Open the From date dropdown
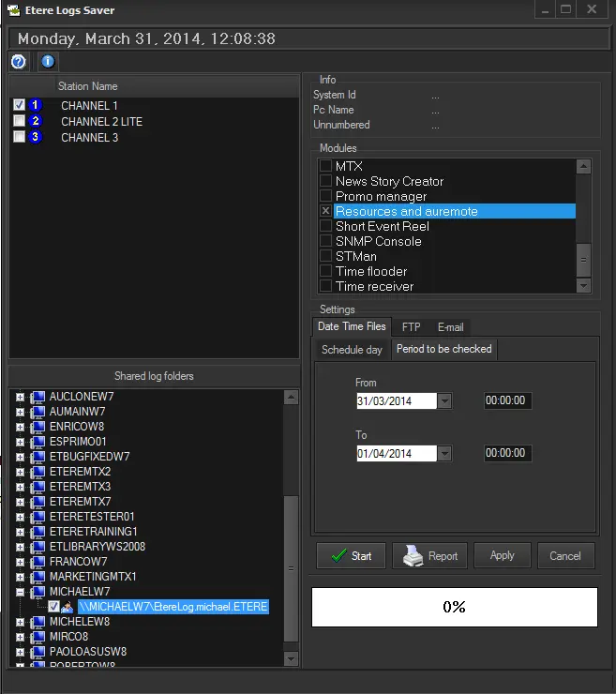The height and width of the screenshot is (694, 616). [444, 401]
